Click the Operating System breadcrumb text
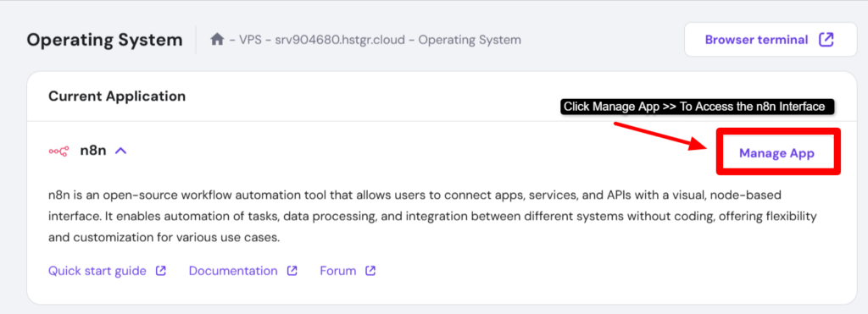868x314 pixels. 470,40
